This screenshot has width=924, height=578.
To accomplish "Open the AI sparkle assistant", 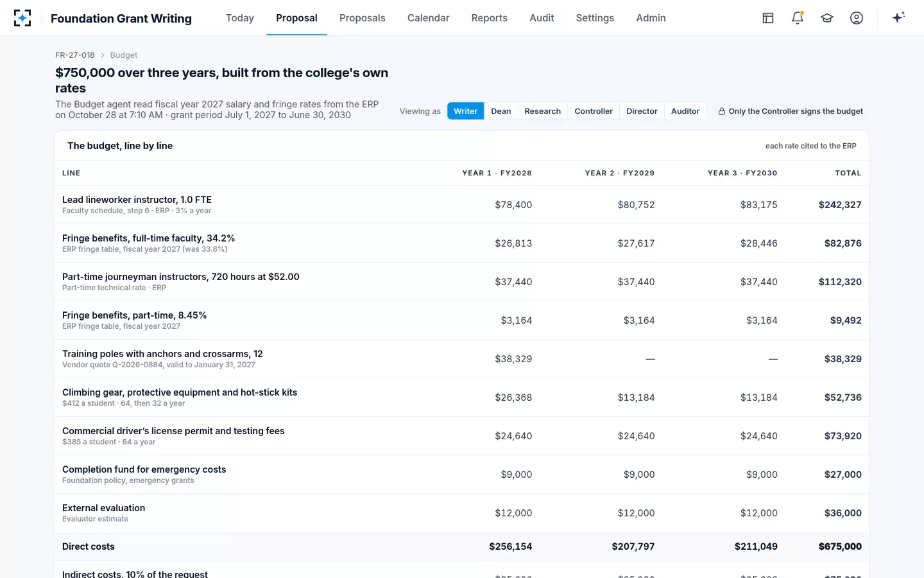I will click(898, 17).
